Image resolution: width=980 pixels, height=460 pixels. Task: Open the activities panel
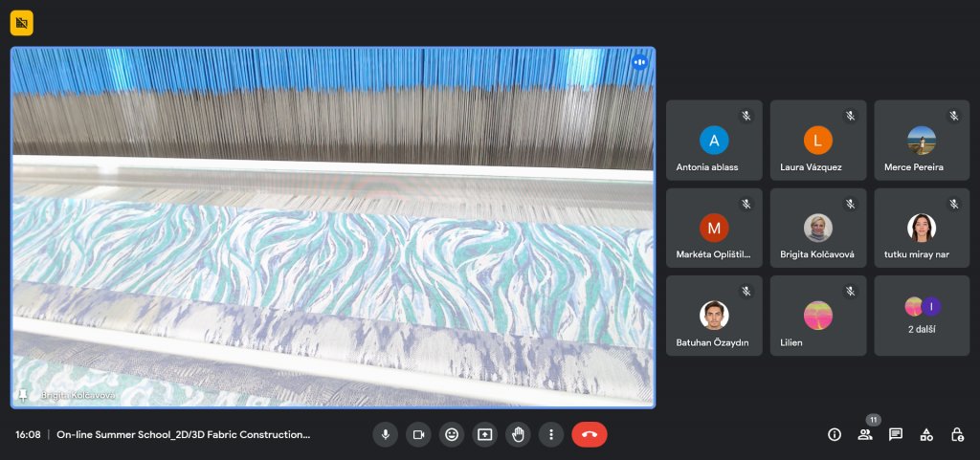926,434
